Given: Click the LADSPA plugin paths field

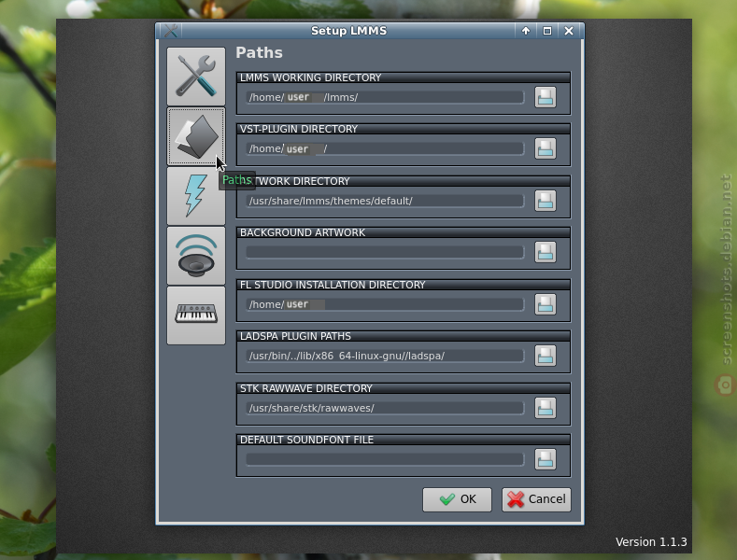Looking at the screenshot, I should coord(385,356).
